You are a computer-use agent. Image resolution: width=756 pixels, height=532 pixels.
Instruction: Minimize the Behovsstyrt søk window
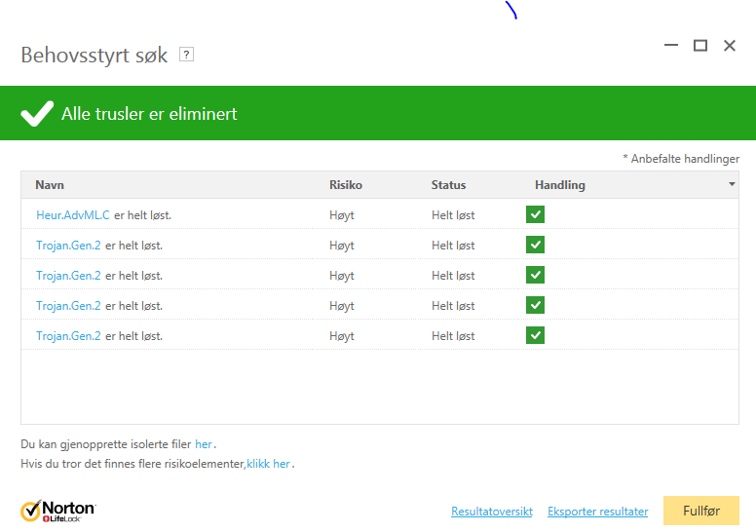(670, 46)
